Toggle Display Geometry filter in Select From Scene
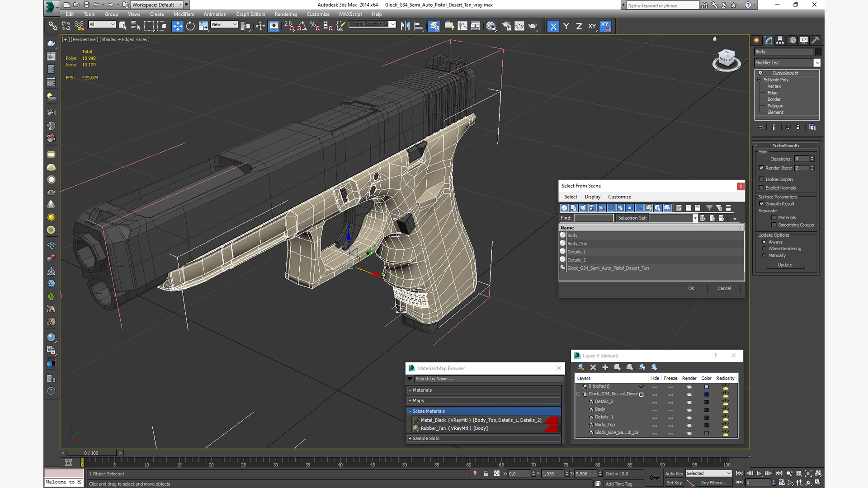Viewport: 868px width, 488px height. 564,208
